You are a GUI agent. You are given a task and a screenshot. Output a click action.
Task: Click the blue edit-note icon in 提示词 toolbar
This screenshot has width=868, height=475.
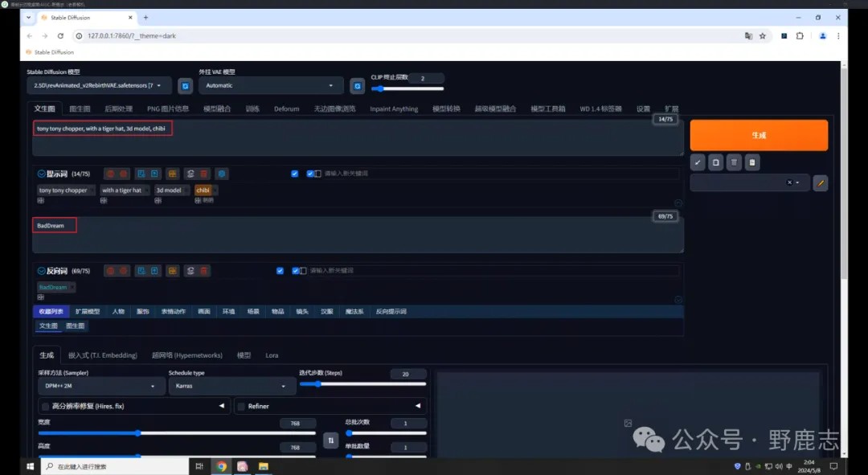[141, 174]
